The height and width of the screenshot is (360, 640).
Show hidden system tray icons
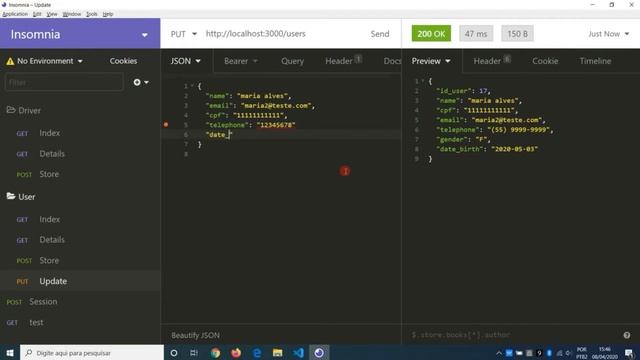click(498, 353)
